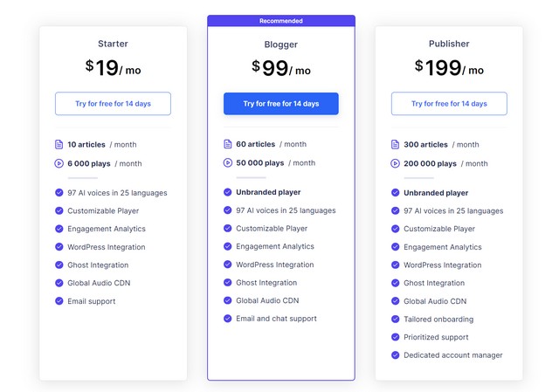Click the Publisher plan title
This screenshot has height=392, width=559.
(449, 44)
